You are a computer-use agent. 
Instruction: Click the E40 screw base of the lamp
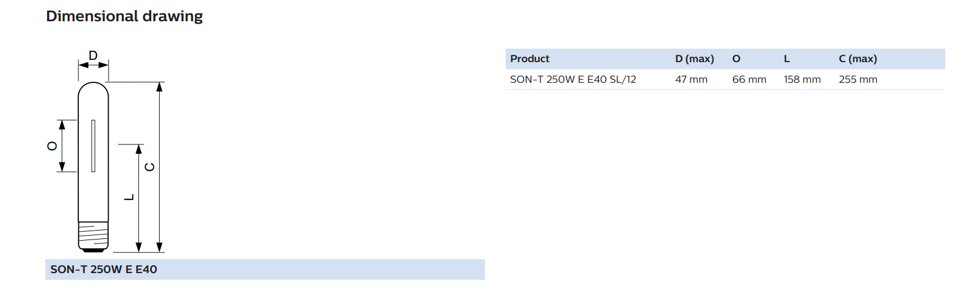pyautogui.click(x=93, y=237)
